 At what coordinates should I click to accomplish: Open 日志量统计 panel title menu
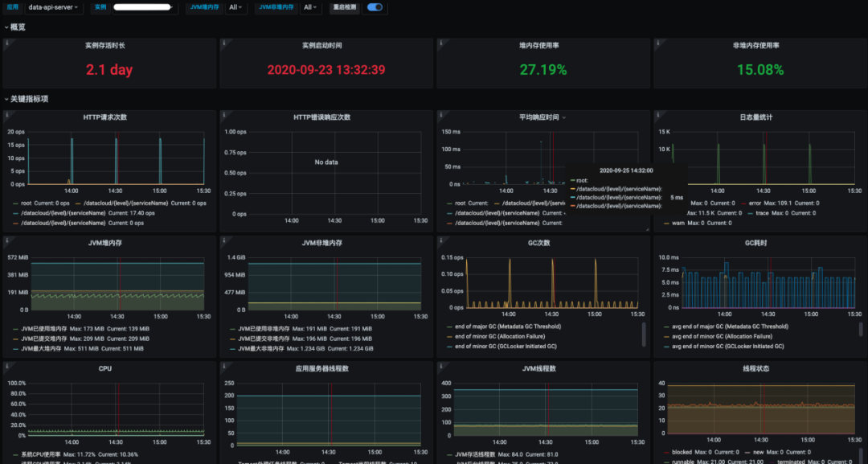tap(755, 117)
